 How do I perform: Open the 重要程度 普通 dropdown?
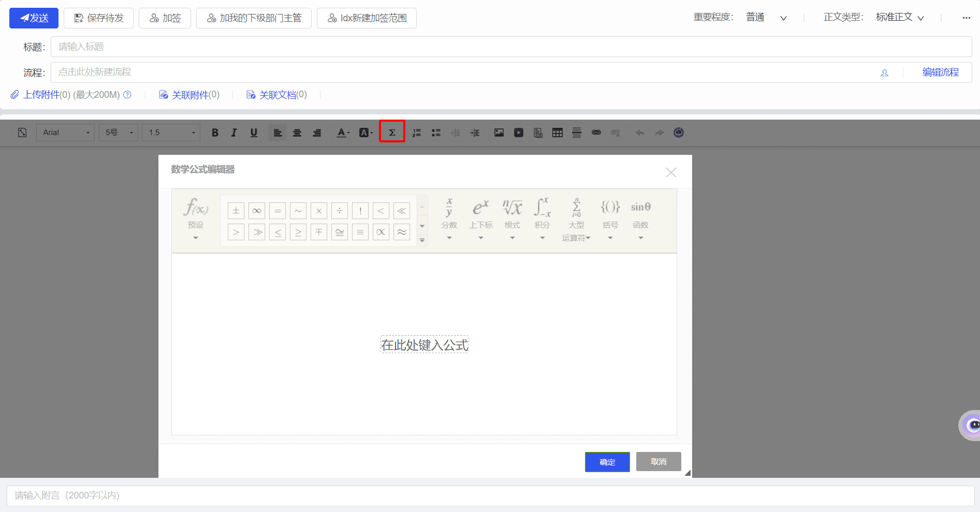(x=766, y=18)
